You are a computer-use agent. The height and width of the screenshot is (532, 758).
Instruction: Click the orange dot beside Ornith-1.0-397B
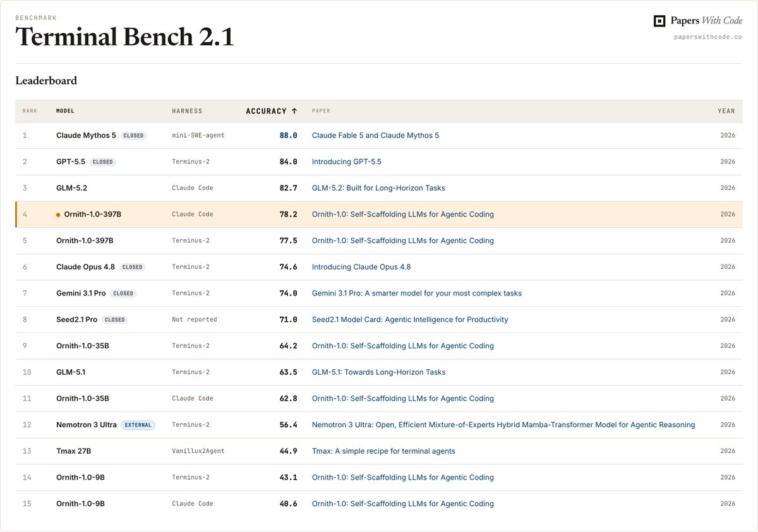click(58, 215)
